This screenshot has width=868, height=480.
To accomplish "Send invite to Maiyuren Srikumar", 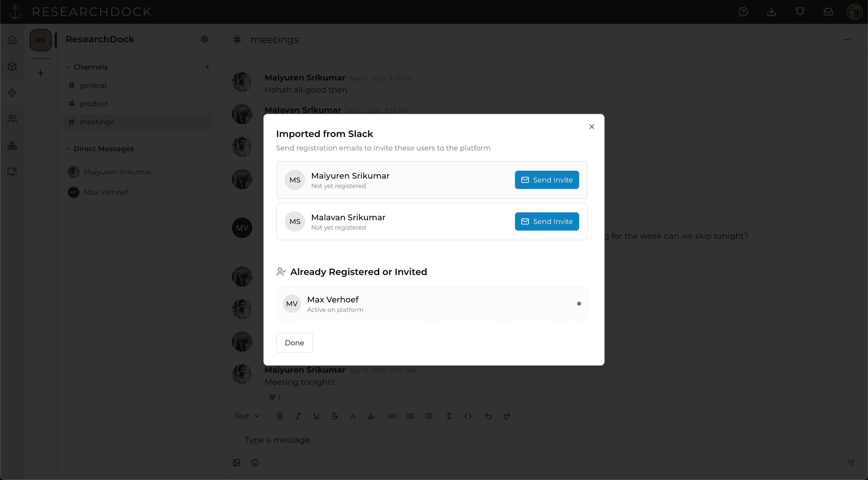I will (546, 180).
